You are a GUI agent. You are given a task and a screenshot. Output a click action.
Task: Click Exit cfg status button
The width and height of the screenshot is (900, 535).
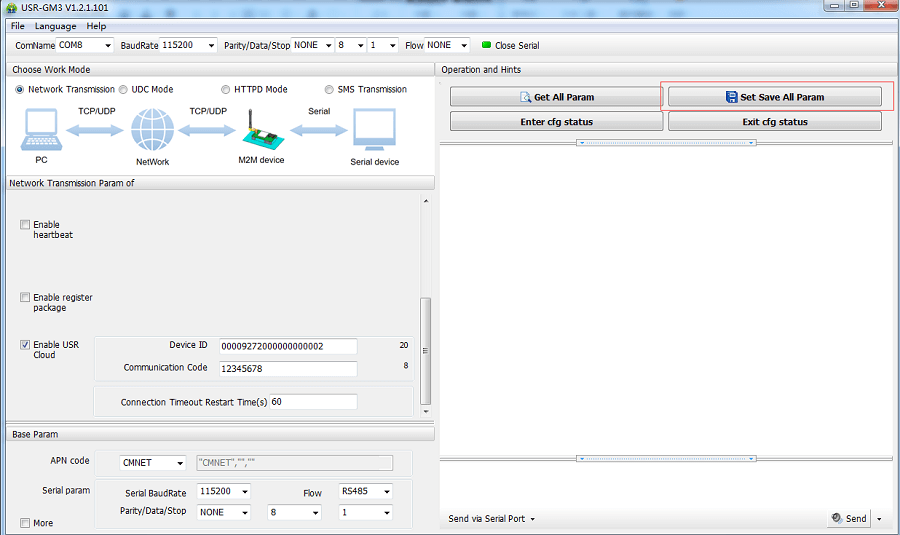click(x=775, y=122)
